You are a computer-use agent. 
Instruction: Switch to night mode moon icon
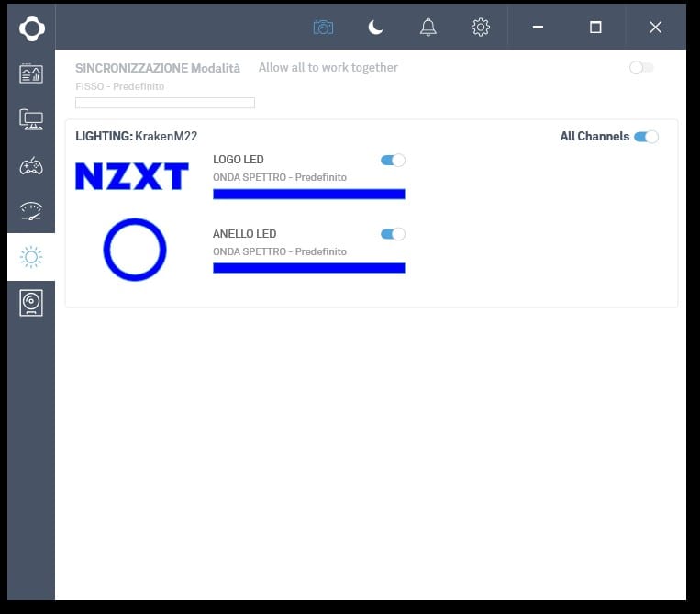click(x=375, y=28)
